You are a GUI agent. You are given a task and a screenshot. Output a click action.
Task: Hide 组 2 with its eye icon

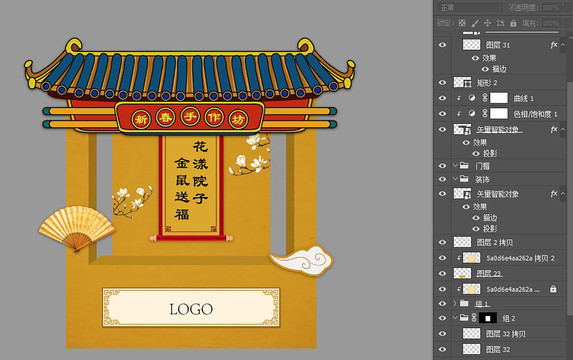443,318
